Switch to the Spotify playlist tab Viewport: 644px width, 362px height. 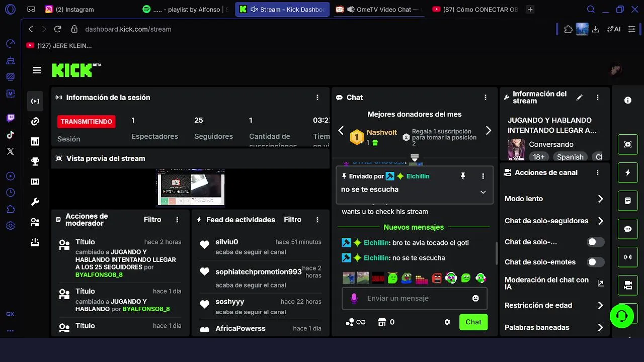tap(185, 9)
